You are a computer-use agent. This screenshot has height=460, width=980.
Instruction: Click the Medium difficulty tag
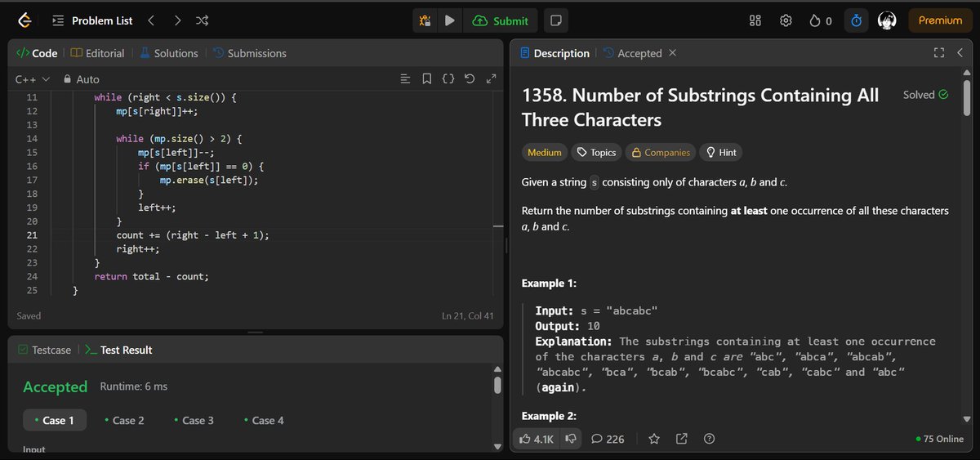point(545,152)
